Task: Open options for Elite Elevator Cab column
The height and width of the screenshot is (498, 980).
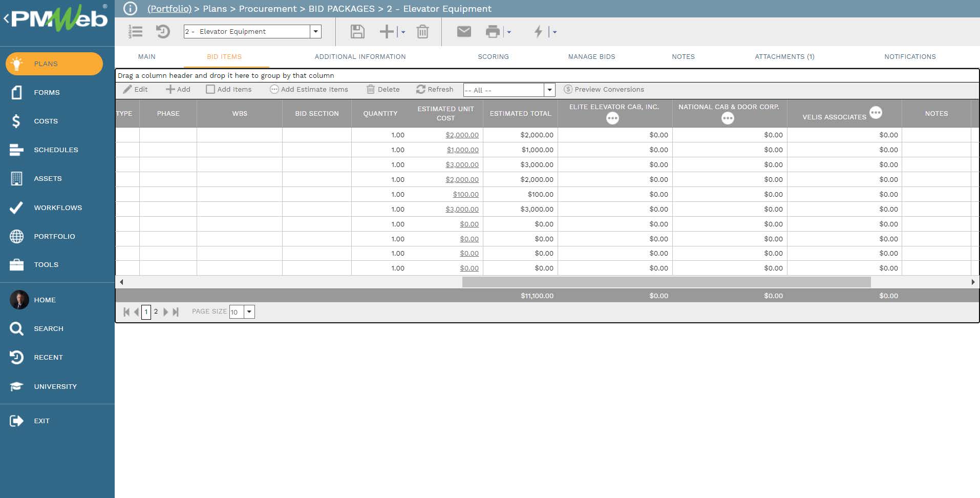Action: [x=612, y=118]
